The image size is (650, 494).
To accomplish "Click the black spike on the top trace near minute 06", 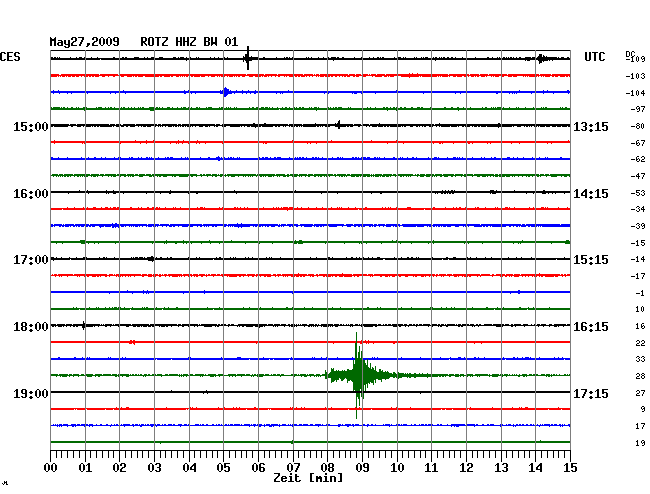I will click(x=248, y=58).
